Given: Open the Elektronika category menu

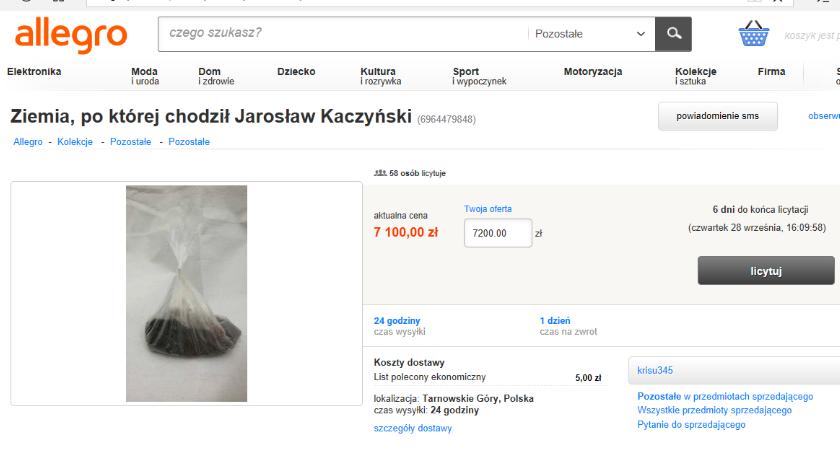Looking at the screenshot, I should [x=34, y=72].
